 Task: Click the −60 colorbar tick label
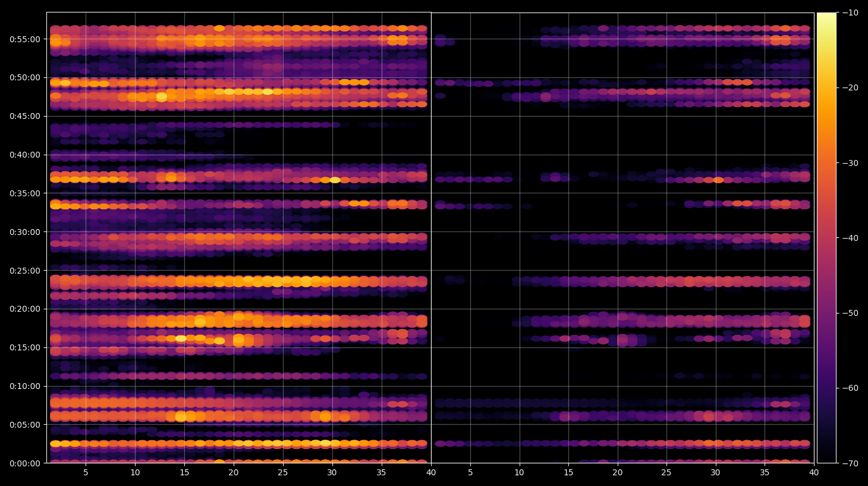(x=850, y=388)
